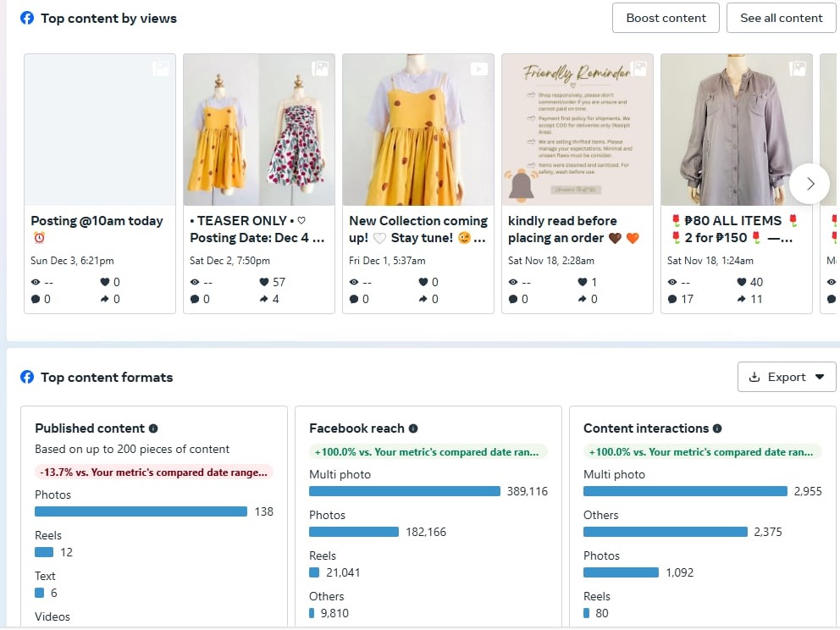Click photo icon on Posting @10am card
840x630 pixels.
[161, 69]
